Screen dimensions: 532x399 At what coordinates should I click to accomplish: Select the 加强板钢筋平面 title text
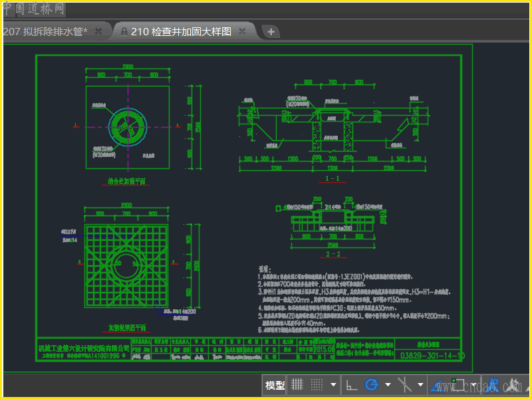127,327
